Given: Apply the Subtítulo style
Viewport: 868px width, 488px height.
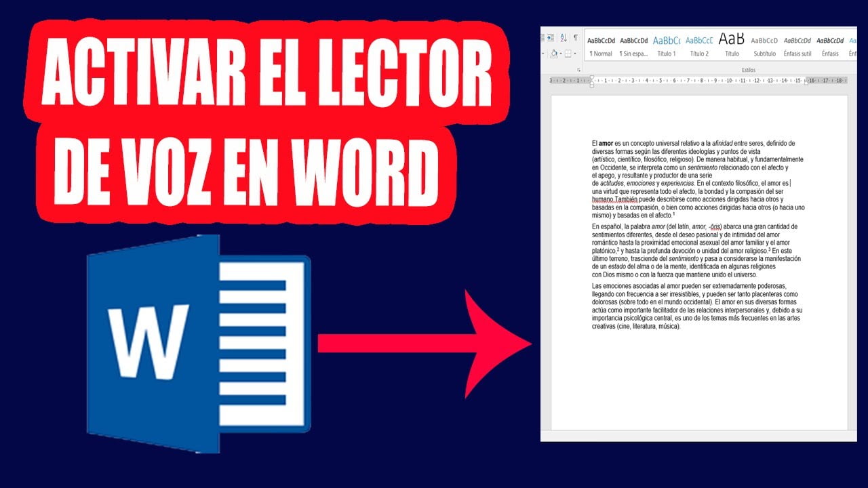Looking at the screenshot, I should pos(764,46).
